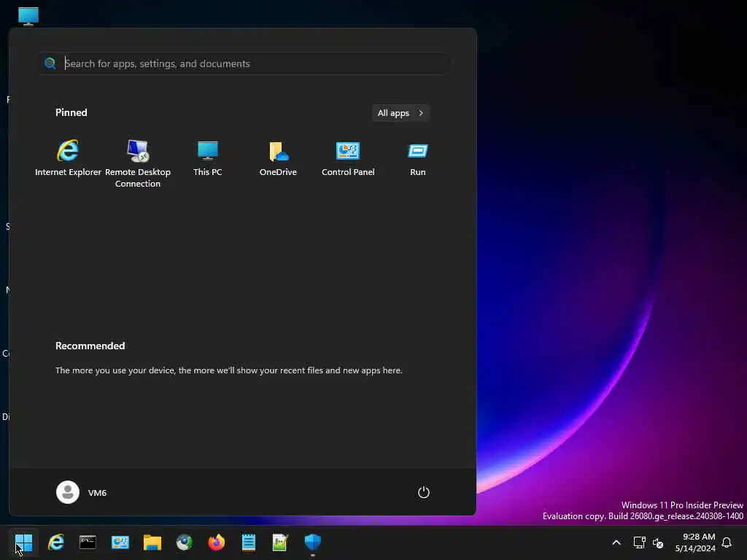Close Start via the taskbar Start button

tap(24, 542)
